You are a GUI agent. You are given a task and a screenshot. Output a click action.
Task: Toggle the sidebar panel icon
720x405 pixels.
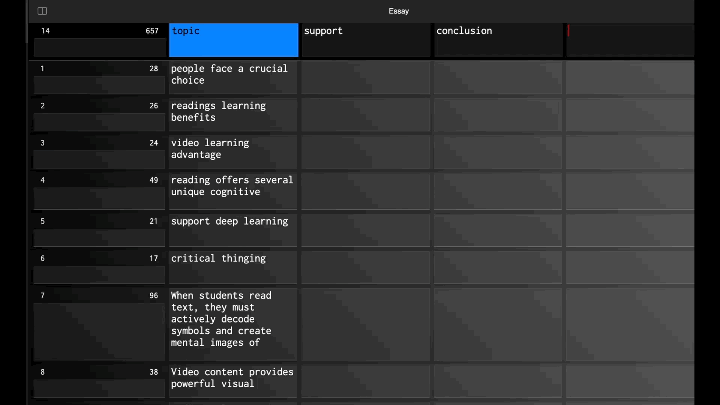coord(42,11)
